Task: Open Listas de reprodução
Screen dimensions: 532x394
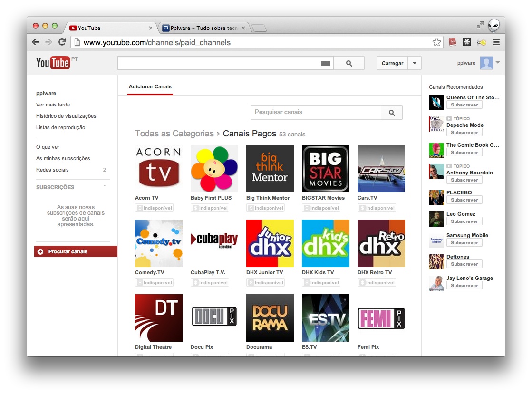Action: tap(61, 127)
